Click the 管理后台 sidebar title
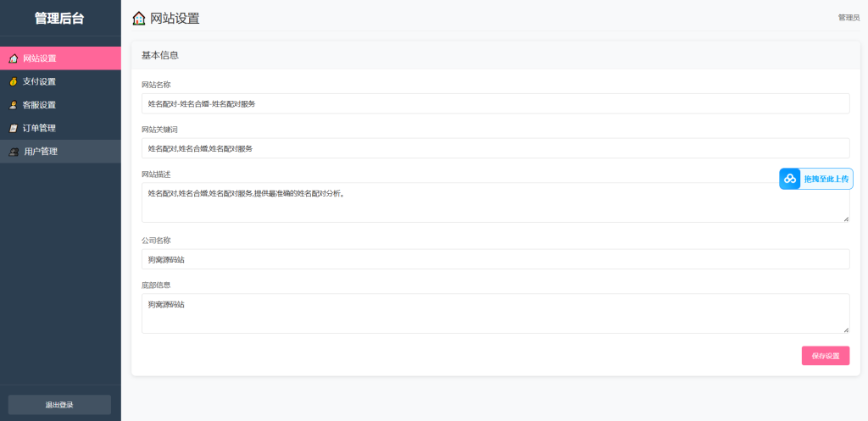Screen dimensions: 868x421 point(59,18)
